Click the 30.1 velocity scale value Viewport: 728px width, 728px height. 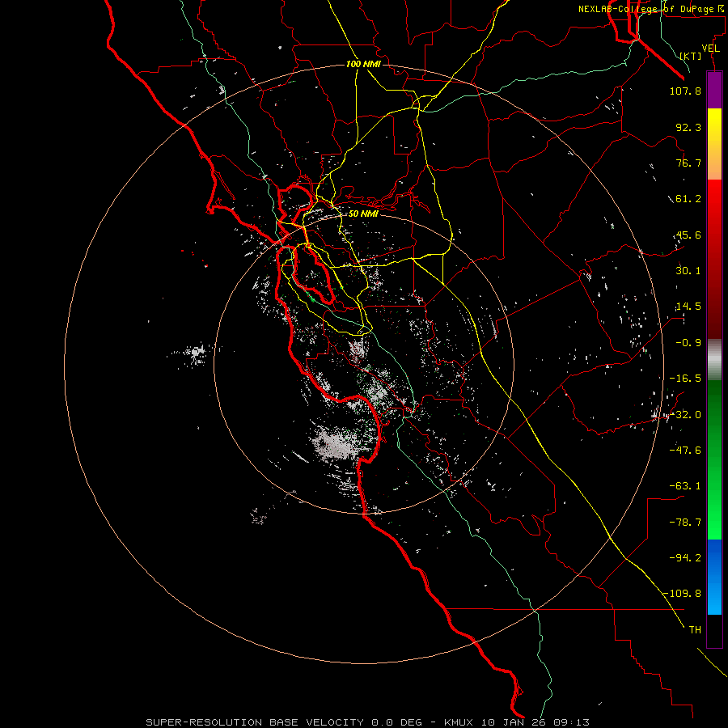[688, 271]
